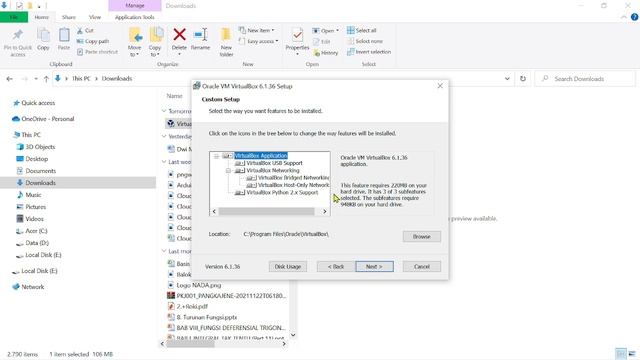Open the address bar history dropdown
The height and width of the screenshot is (360, 640).
click(507, 79)
